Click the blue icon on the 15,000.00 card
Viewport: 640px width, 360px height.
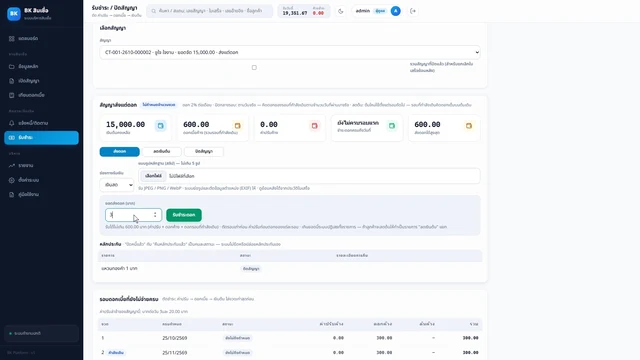click(x=160, y=126)
